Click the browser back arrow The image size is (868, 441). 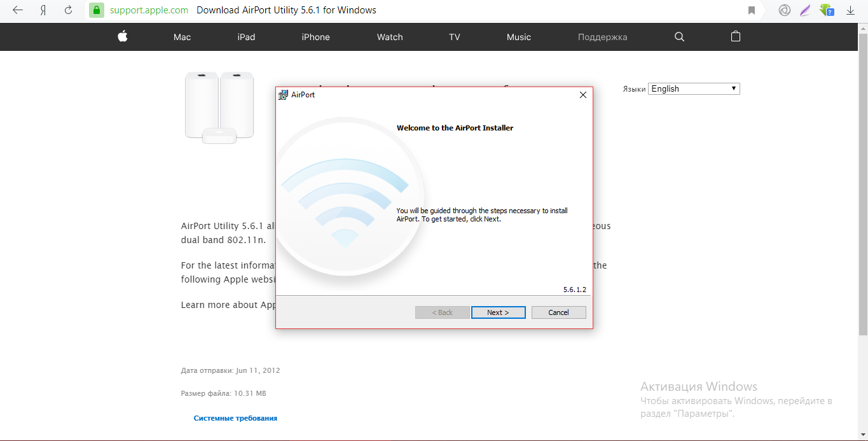click(x=18, y=10)
